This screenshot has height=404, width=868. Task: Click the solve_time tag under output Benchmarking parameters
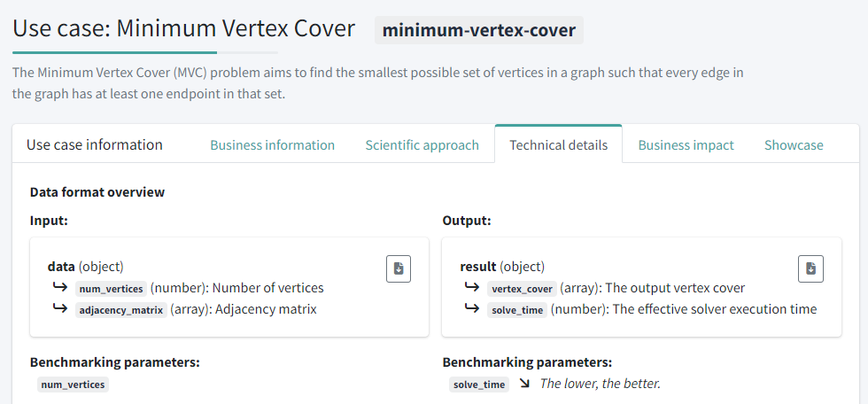[478, 385]
